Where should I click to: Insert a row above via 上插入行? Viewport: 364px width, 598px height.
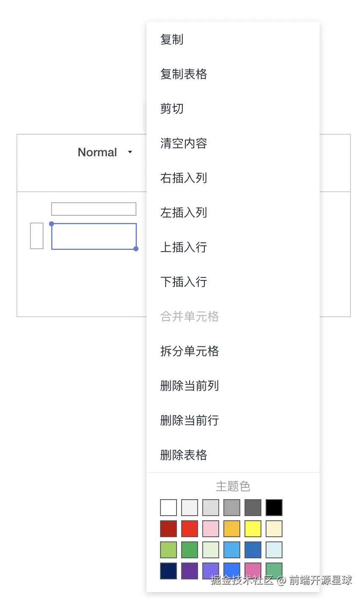click(x=183, y=247)
